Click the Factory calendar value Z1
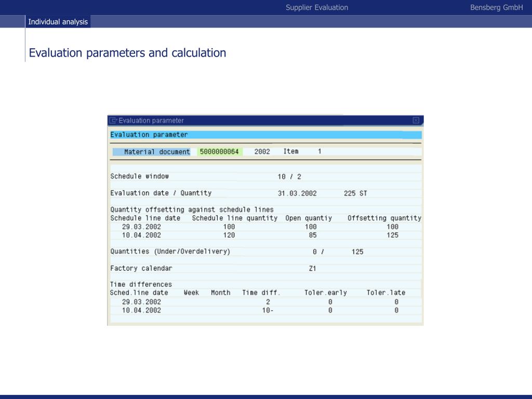 point(312,269)
